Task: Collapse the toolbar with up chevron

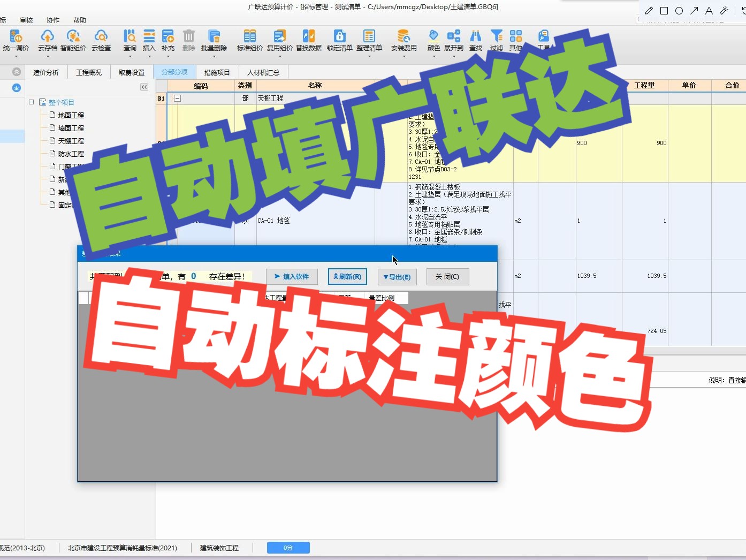Action: (x=17, y=72)
